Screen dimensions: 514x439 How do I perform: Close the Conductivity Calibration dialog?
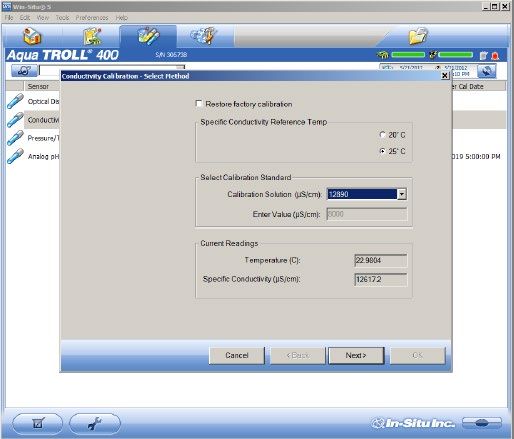pos(445,76)
